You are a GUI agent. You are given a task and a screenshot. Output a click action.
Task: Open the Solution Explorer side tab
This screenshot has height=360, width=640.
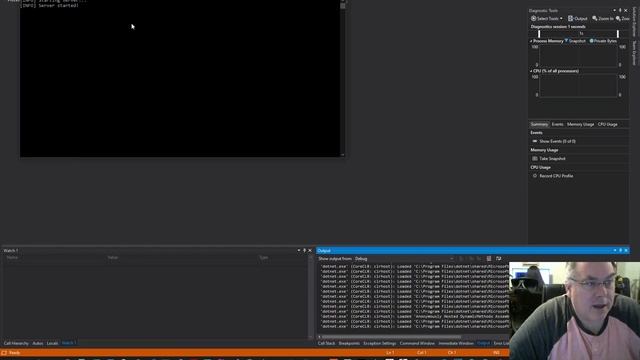(634, 22)
